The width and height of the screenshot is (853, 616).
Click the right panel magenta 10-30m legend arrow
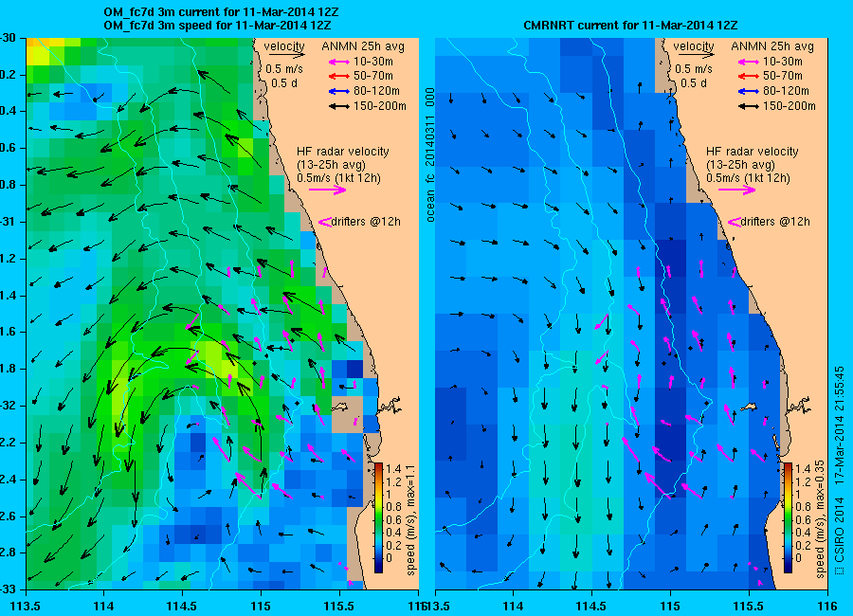pyautogui.click(x=748, y=62)
